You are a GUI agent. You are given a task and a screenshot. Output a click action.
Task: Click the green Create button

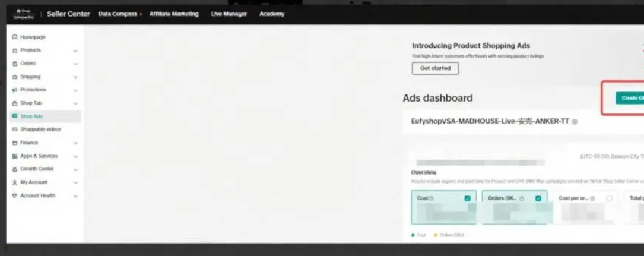630,98
